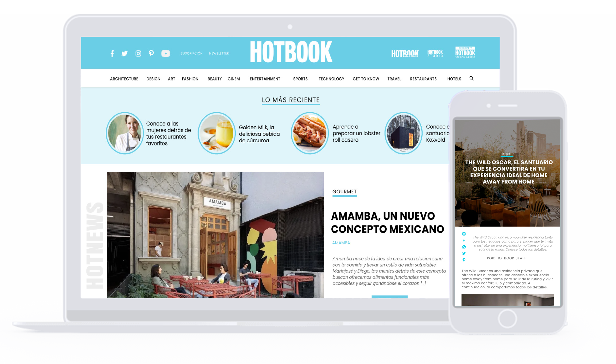616x364 pixels.
Task: Click the blue AMAMBA tag link
Action: click(x=341, y=243)
